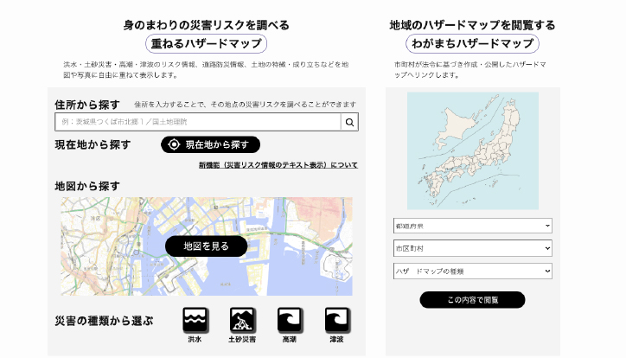
Task: Click the 地図を見る button on the map
Action: click(x=207, y=246)
